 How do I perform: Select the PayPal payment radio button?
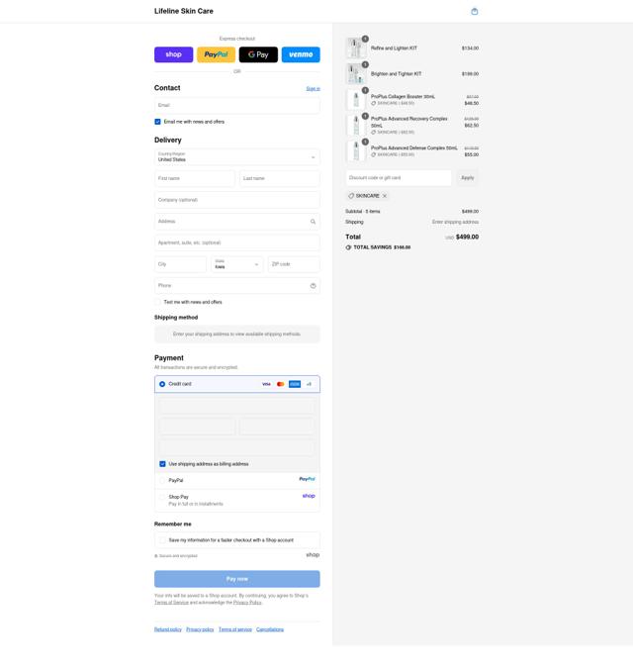[x=162, y=480]
